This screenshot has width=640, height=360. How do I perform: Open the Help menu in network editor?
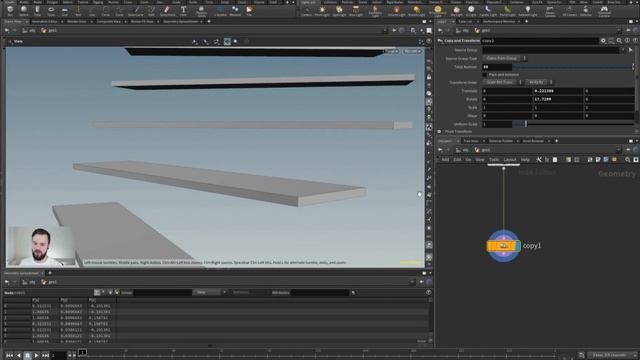pos(525,160)
